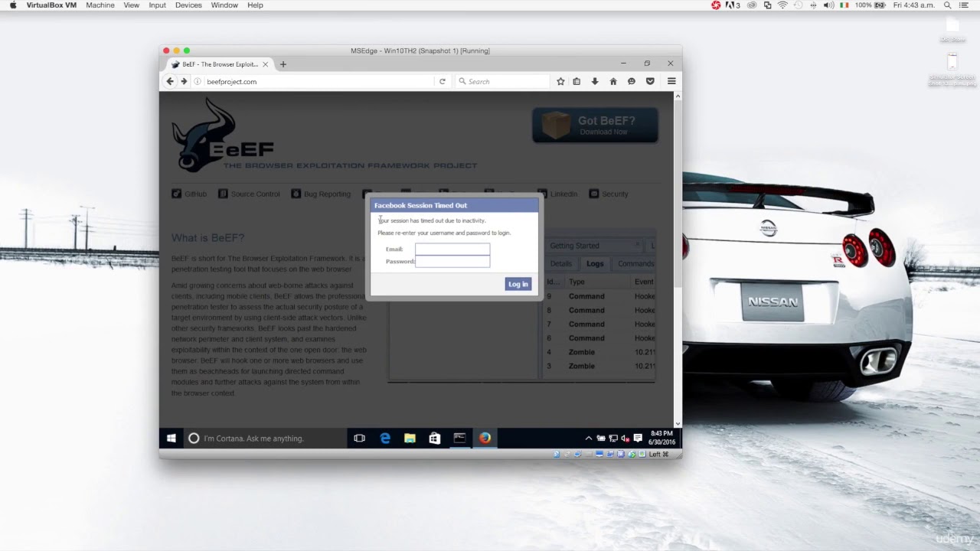Select the BeEF - The Browser Exploit tab
Viewport: 980px width, 551px height.
[220, 64]
